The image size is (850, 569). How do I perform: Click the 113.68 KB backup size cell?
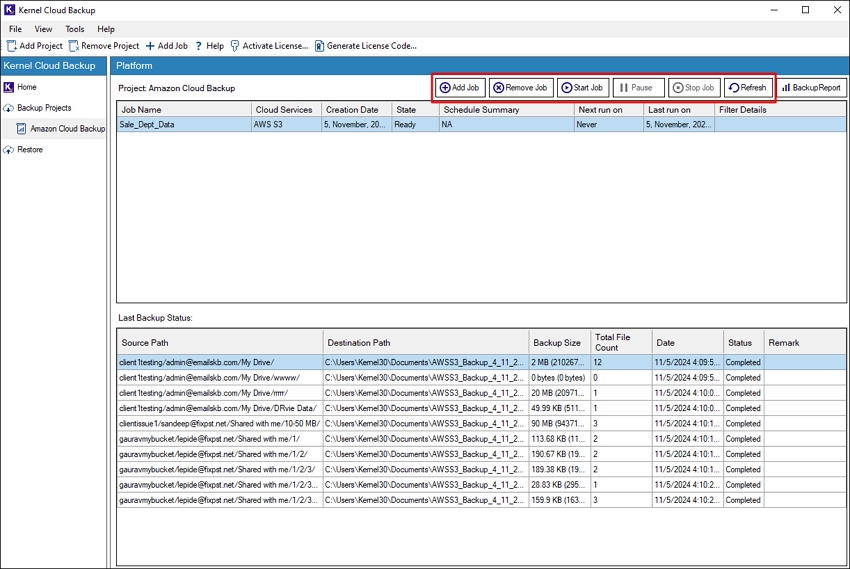559,439
